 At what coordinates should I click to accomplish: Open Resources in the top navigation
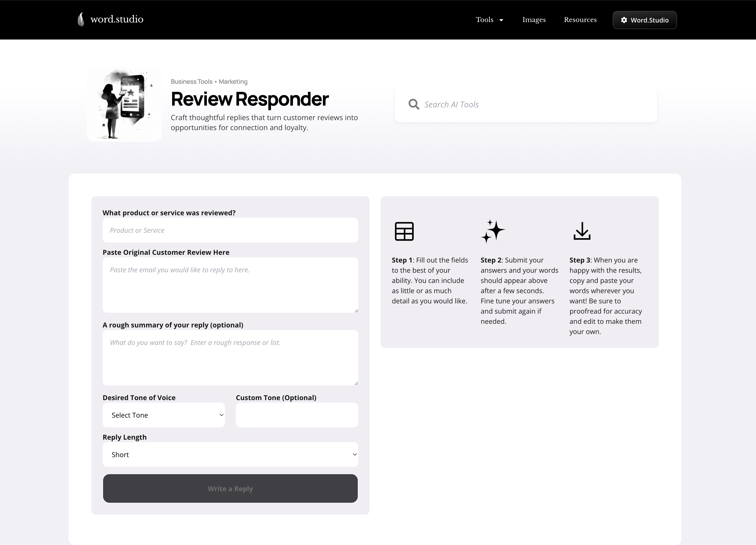pyautogui.click(x=580, y=20)
